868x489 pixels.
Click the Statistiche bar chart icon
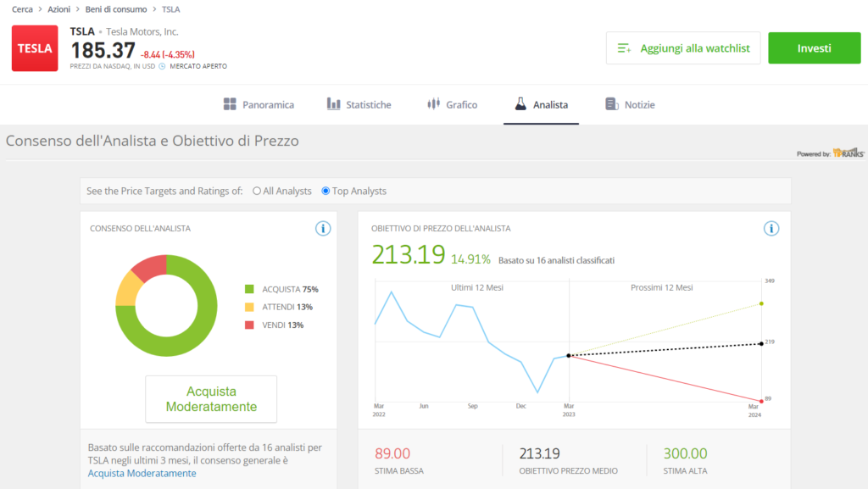point(333,104)
